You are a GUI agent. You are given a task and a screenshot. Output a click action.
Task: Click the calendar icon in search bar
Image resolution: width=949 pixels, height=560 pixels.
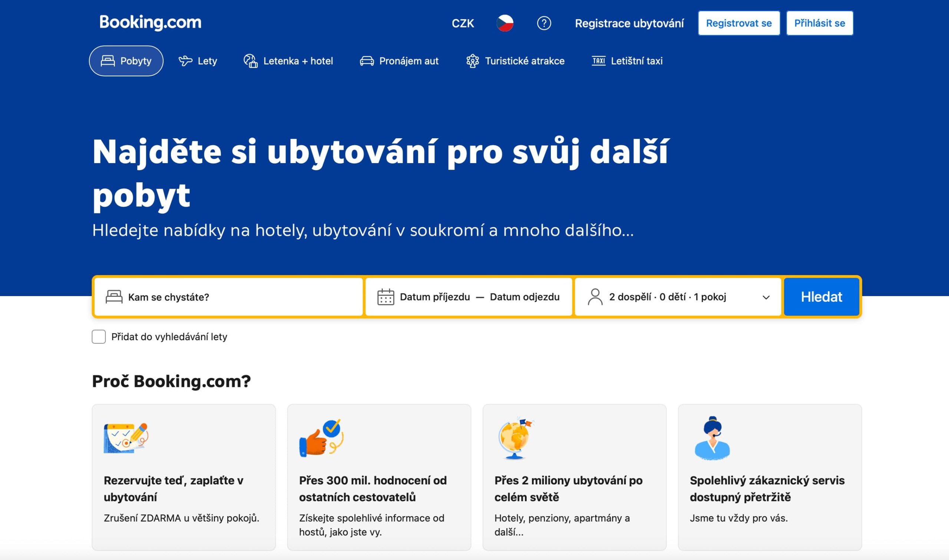tap(384, 297)
